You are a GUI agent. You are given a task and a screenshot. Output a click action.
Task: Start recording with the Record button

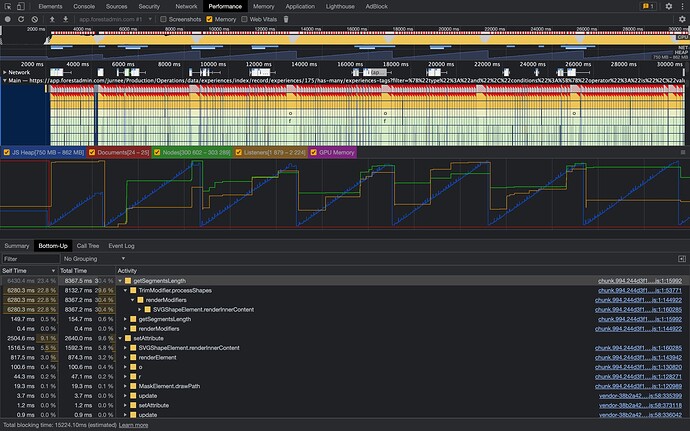7,19
